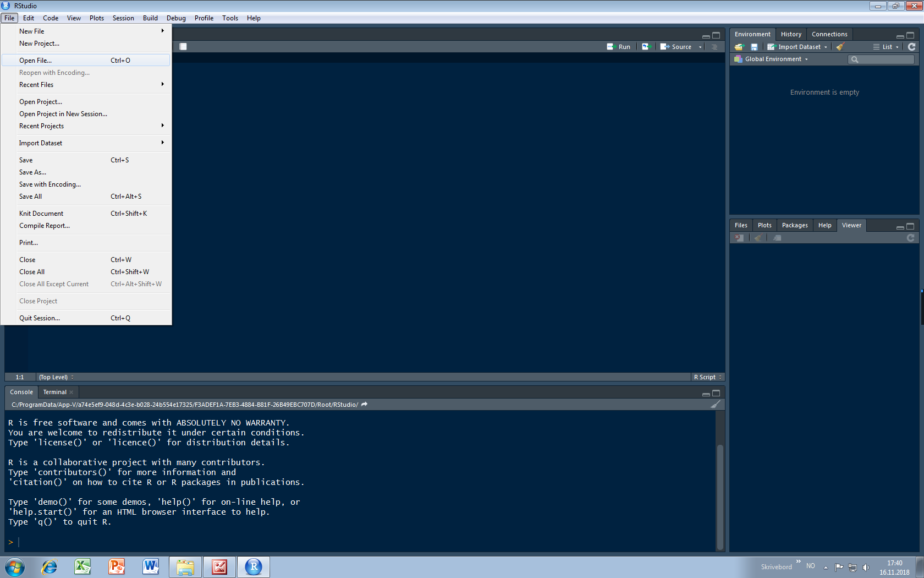Click the Viewer clear all broom icon
Screen dimensions: 924x578
758,238
